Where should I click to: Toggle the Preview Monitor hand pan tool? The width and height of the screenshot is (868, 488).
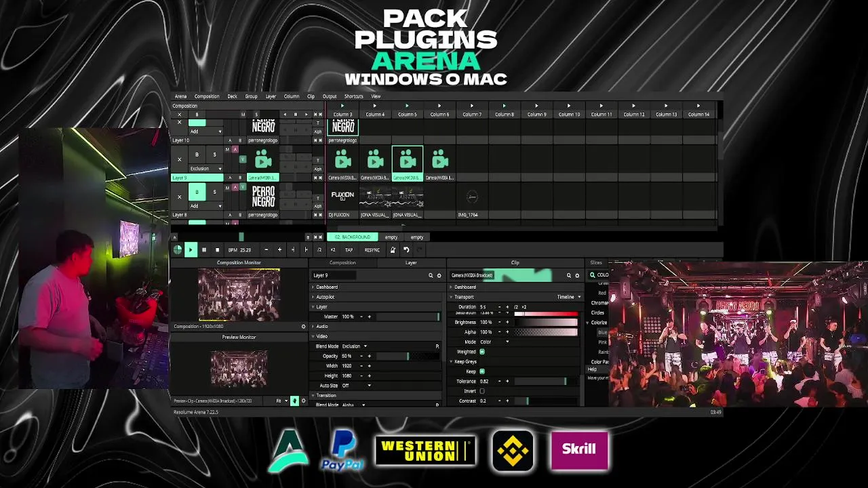tap(294, 401)
